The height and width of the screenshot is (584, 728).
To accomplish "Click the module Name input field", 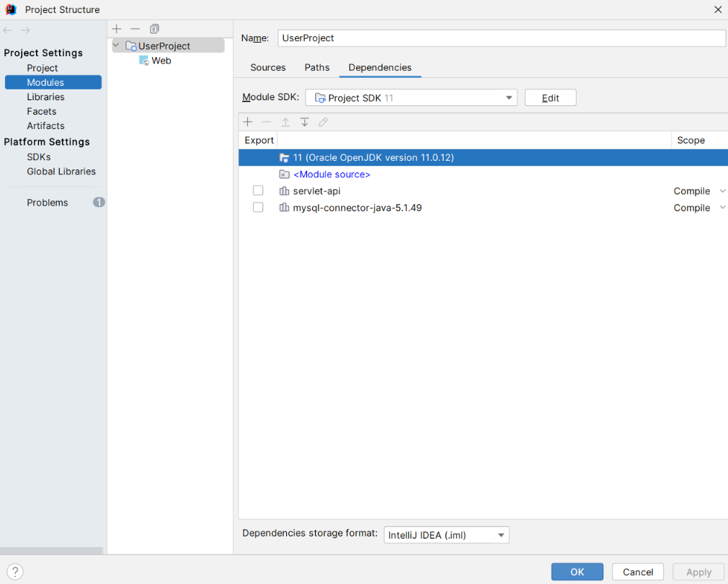I will pos(502,38).
